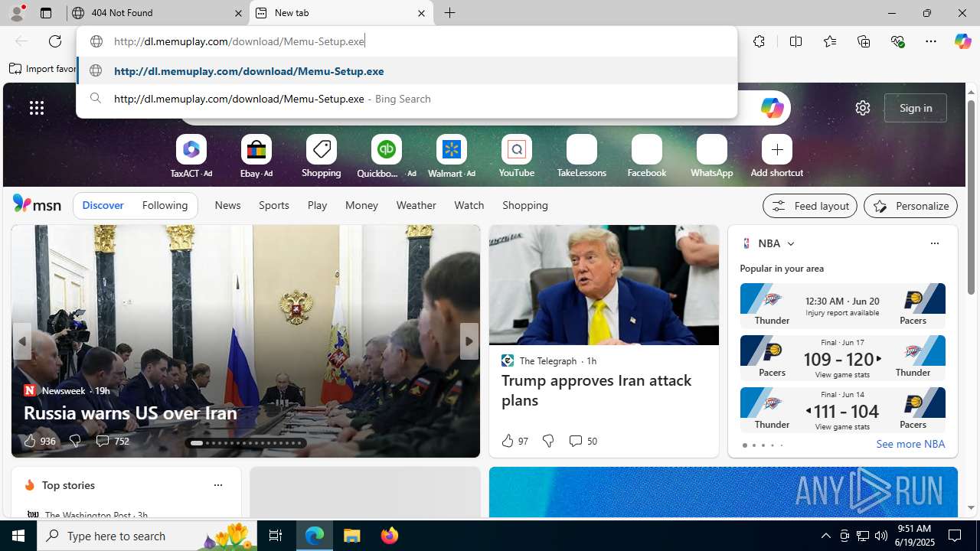Open Split screen icon in toolbar

795,41
